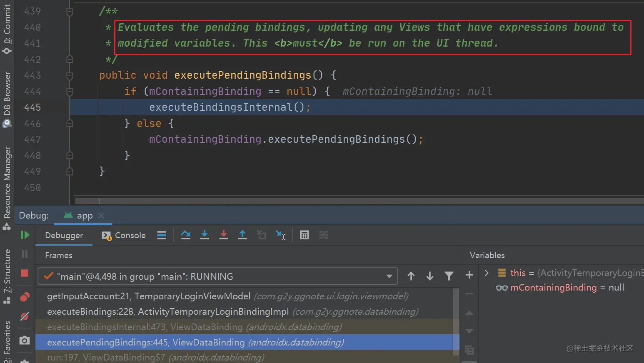
Task: Switch to the Debugger tab
Action: click(x=64, y=235)
